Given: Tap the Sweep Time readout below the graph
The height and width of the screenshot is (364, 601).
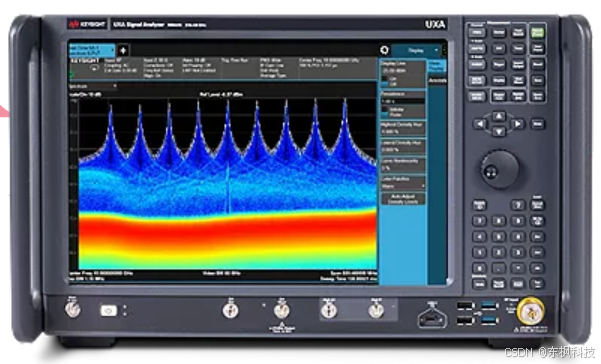Looking at the screenshot, I should point(349,279).
